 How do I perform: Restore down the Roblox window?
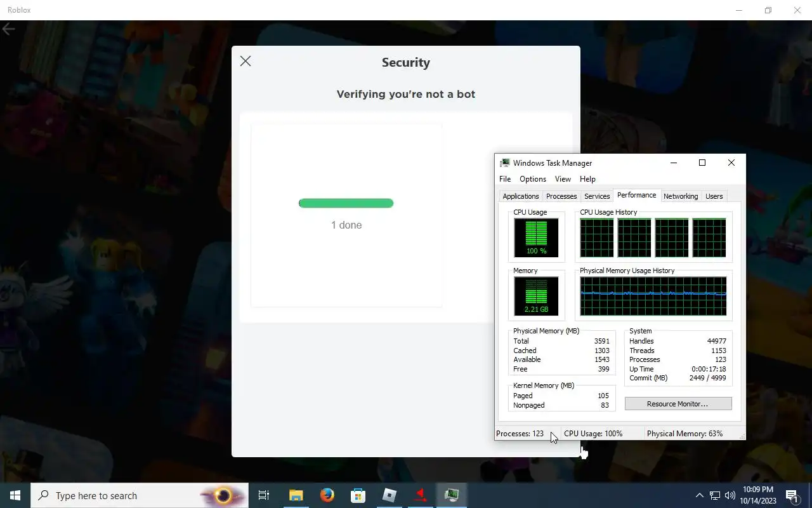[x=768, y=10]
